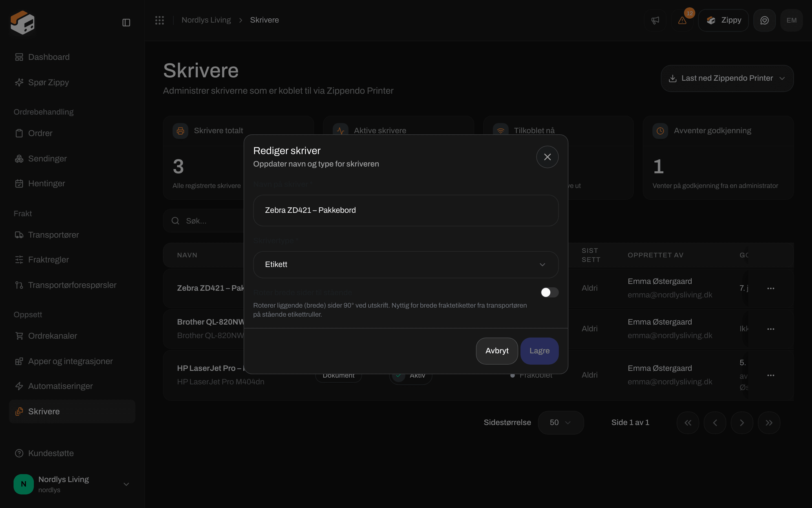This screenshot has height=508, width=812.
Task: Open the EM user avatar menu
Action: 791,20
